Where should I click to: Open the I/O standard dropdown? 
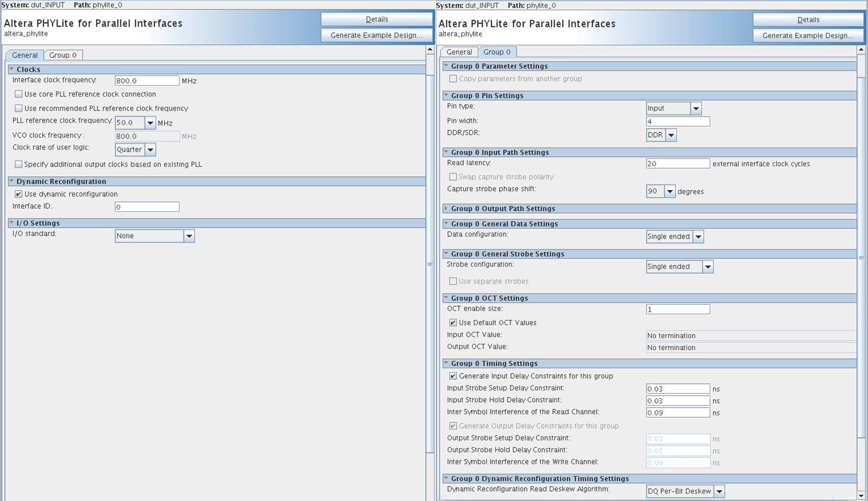pos(189,236)
